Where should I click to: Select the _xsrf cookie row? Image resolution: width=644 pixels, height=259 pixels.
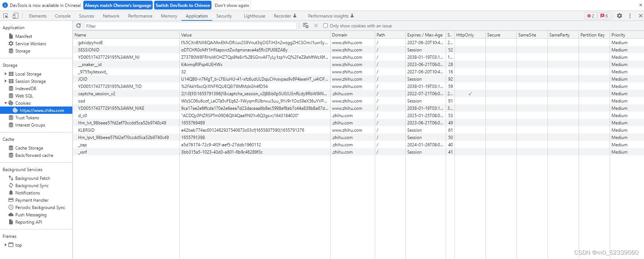tap(358, 152)
